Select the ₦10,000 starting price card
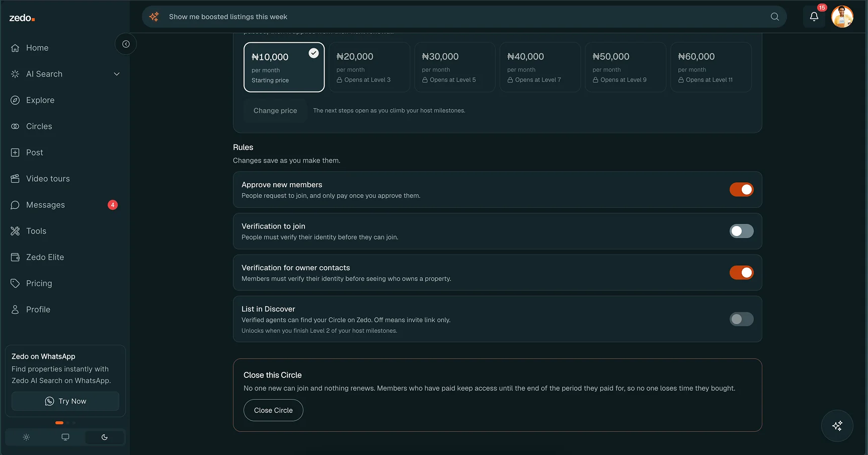868x455 pixels. click(x=284, y=67)
